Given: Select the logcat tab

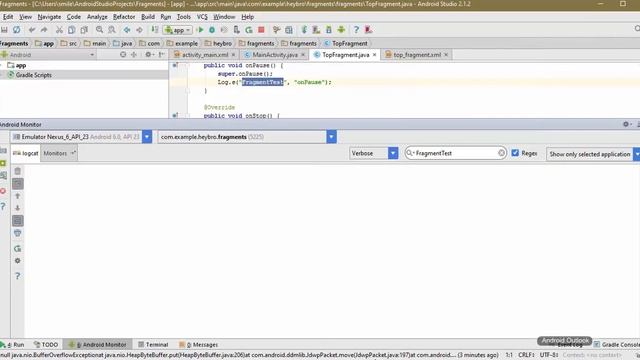Looking at the screenshot, I should (x=25, y=153).
